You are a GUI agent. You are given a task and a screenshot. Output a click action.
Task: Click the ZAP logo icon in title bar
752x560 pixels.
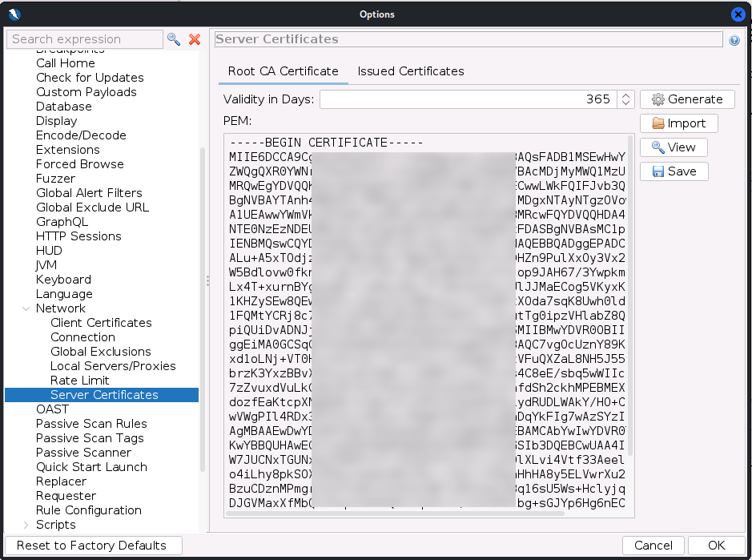14,14
